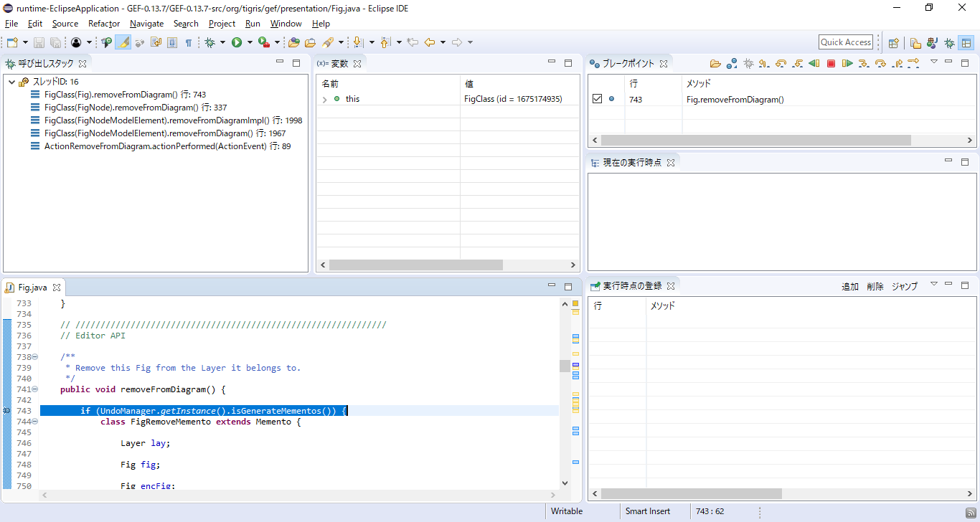Click the user avatar toolbar icon
This screenshot has height=522, width=980.
76,42
